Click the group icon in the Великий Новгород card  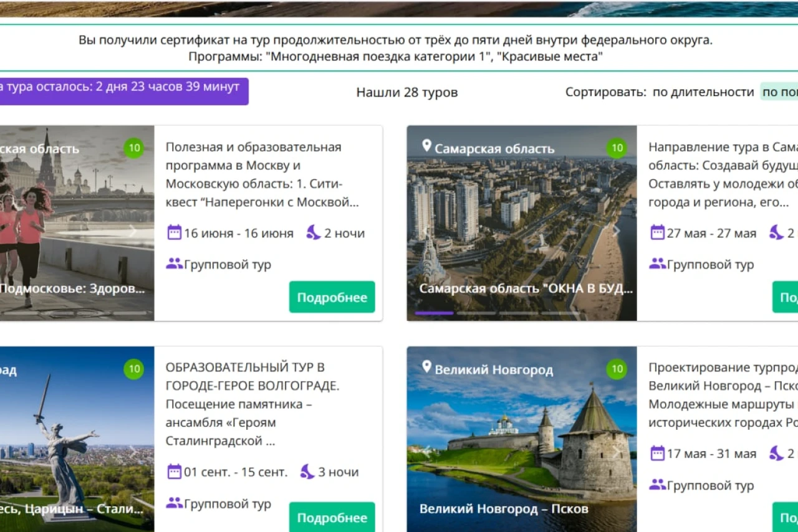[x=658, y=484]
